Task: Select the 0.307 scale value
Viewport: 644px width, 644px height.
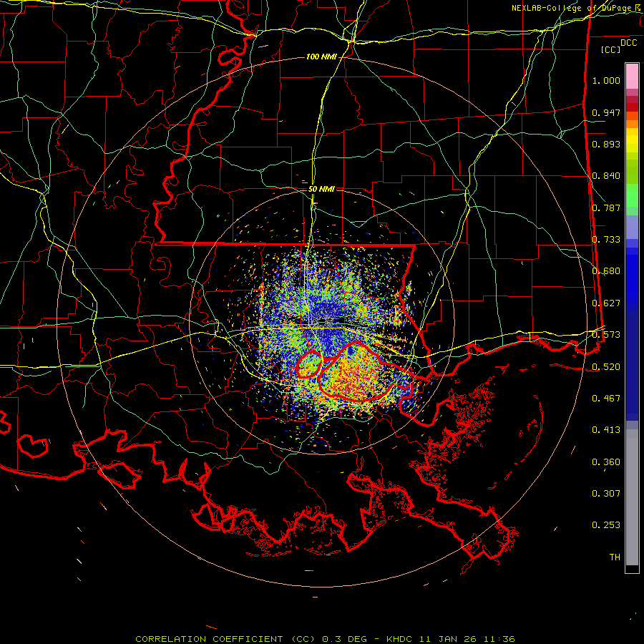Action: pyautogui.click(x=606, y=494)
